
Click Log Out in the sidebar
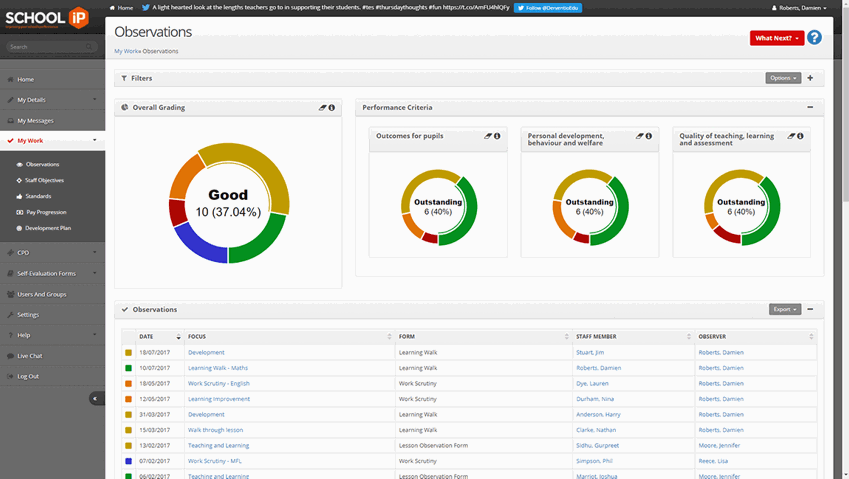pos(53,376)
